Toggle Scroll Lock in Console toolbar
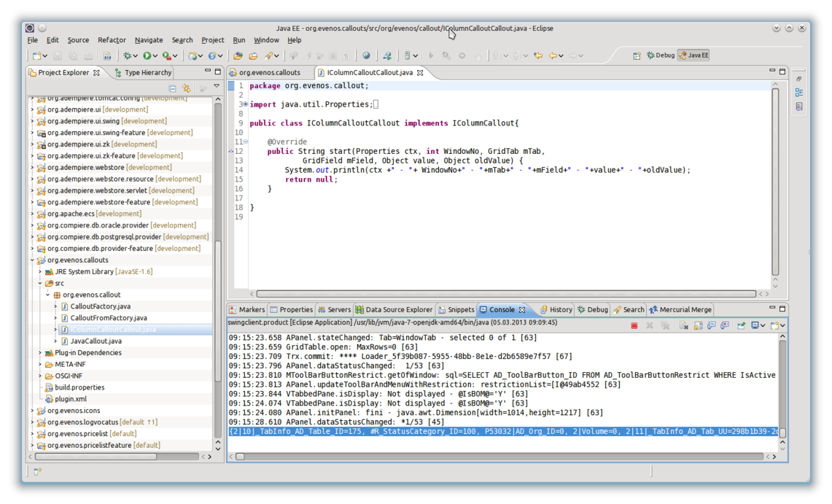The height and width of the screenshot is (504, 832). pos(698,325)
